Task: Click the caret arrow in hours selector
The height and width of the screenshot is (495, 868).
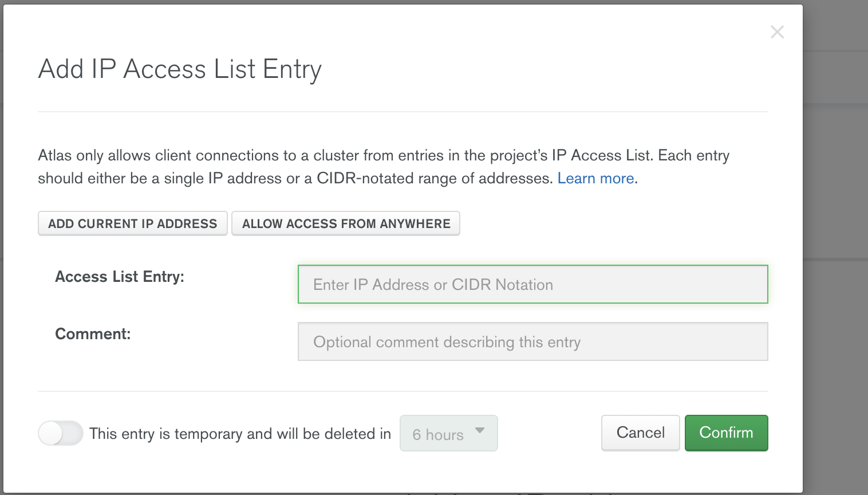Action: (x=480, y=430)
